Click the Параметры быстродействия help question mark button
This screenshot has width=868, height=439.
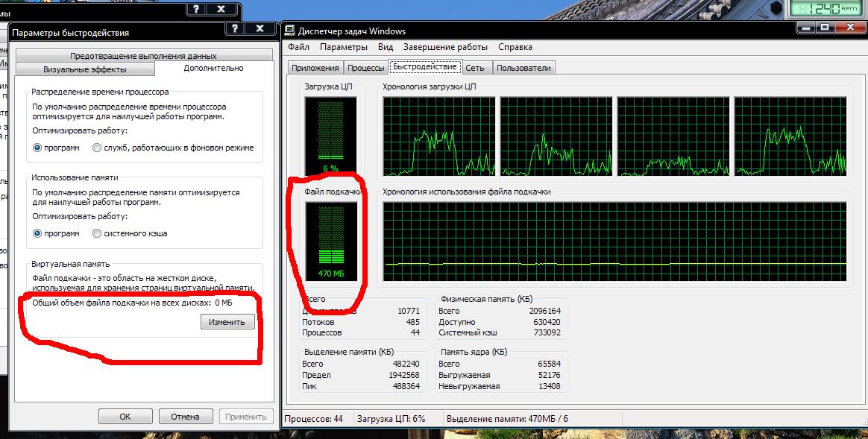[x=234, y=29]
